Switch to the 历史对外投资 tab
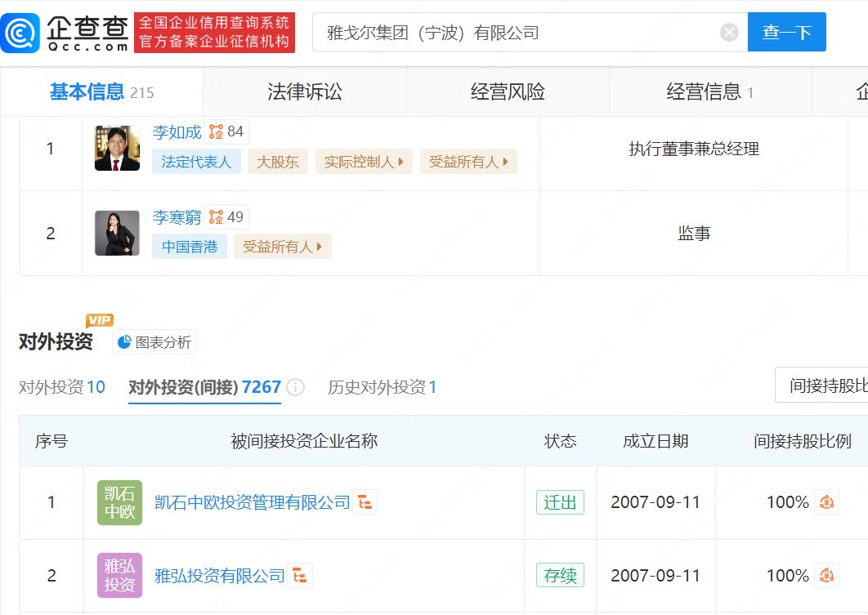Image resolution: width=868 pixels, height=615 pixels. (382, 387)
